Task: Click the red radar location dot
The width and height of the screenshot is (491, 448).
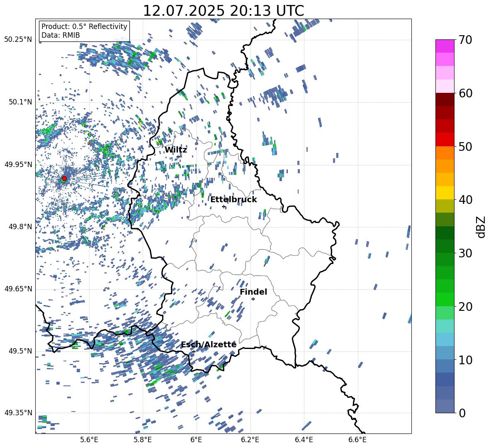Action: tap(64, 178)
